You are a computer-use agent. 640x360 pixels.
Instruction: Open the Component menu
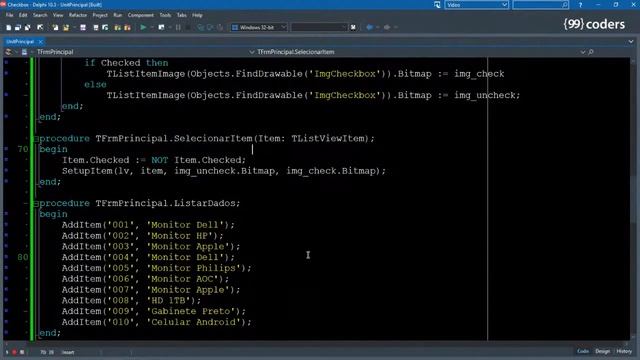pos(141,15)
